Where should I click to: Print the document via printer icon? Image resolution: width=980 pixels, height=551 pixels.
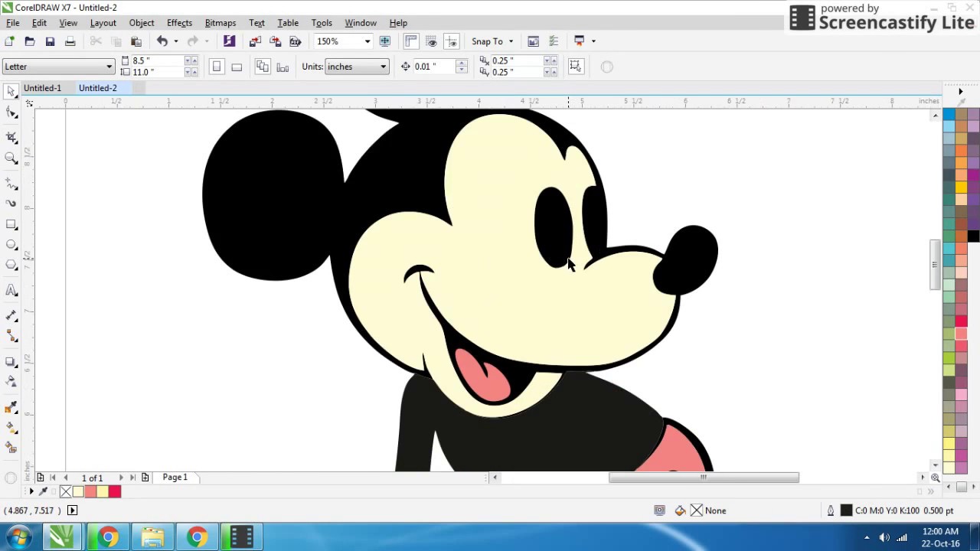coord(70,41)
